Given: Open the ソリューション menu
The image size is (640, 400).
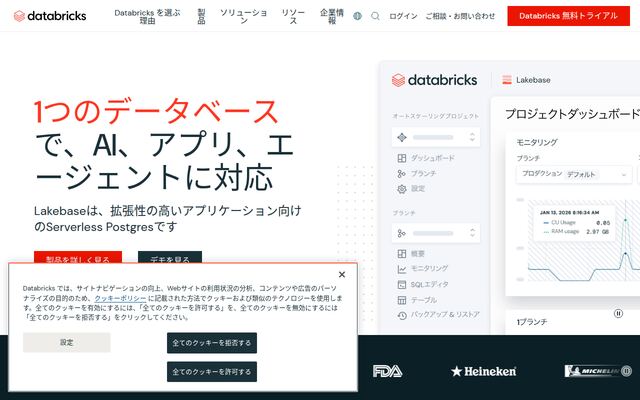Looking at the screenshot, I should [x=243, y=16].
